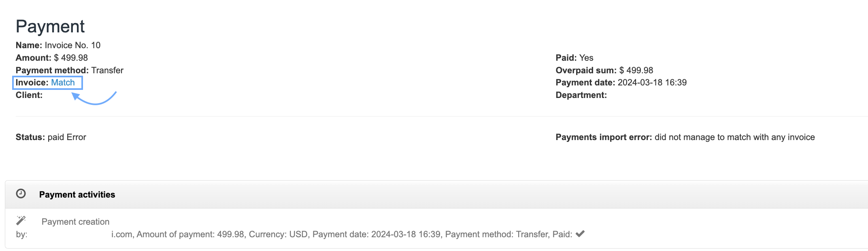Click the Match invoice link
Image resolution: width=868 pixels, height=251 pixels.
pos(63,83)
